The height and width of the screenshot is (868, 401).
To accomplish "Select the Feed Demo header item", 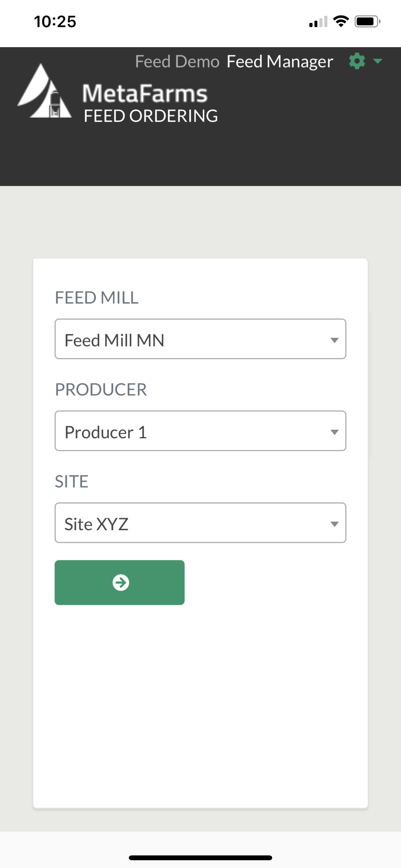I will 177,62.
